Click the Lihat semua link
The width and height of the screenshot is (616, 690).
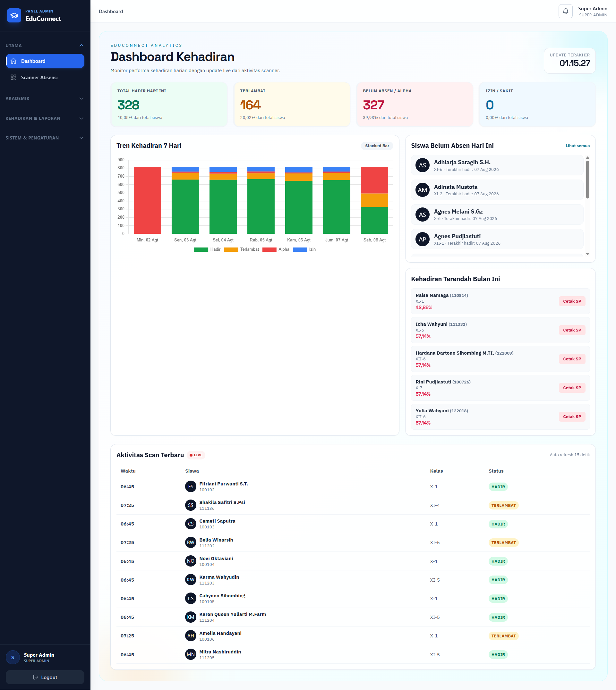[x=577, y=146]
